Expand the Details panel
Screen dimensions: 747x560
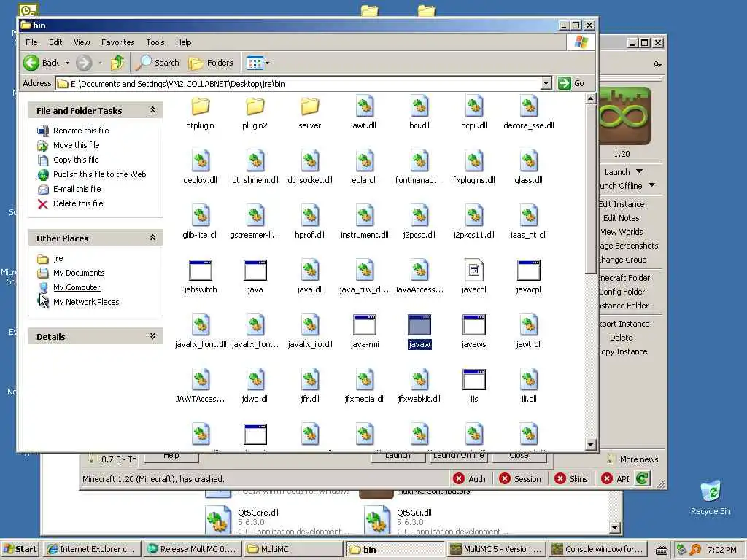[x=152, y=336]
